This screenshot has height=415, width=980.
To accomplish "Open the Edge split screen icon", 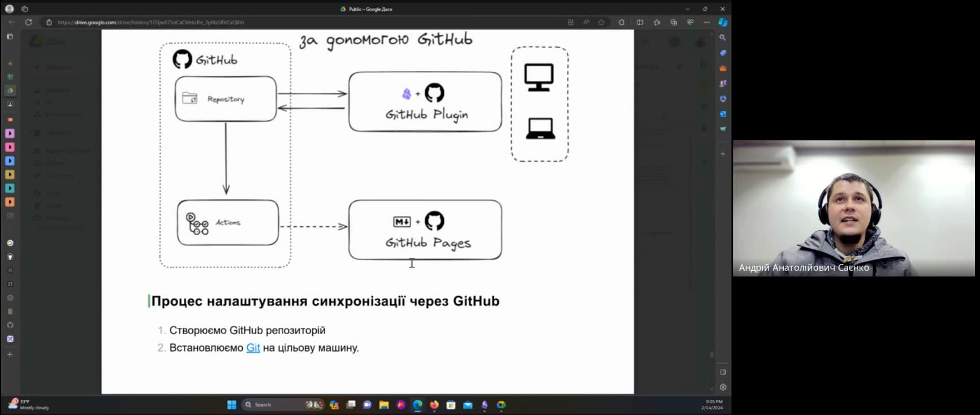I will coord(640,22).
